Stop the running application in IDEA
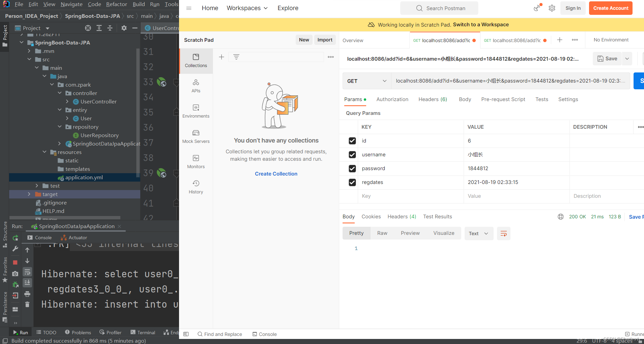644x344 pixels. tap(15, 262)
